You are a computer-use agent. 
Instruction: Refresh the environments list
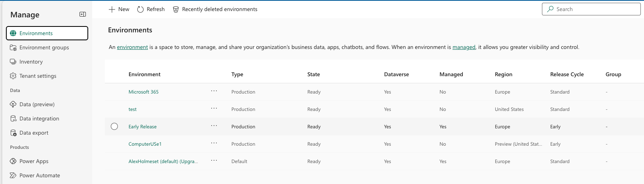(151, 9)
